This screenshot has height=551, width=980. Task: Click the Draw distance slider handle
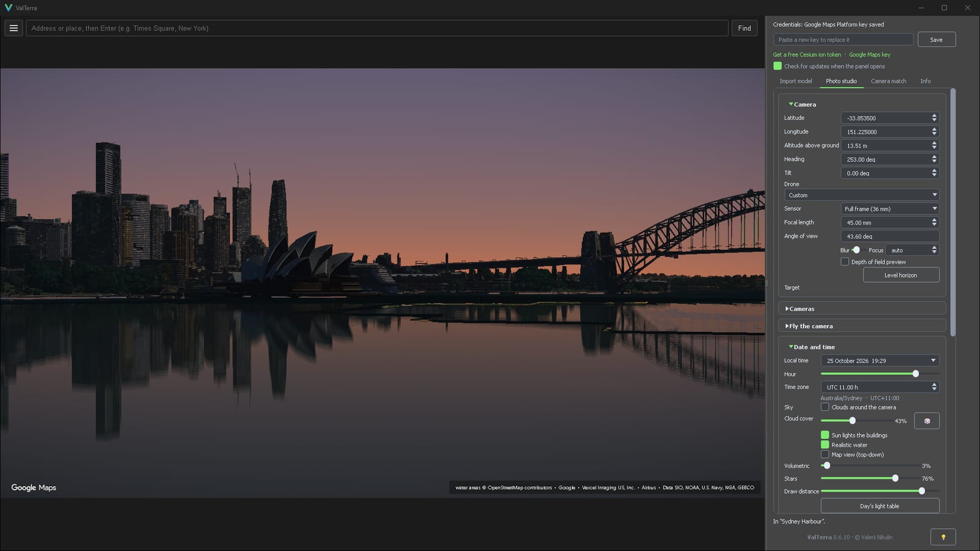[x=922, y=491]
